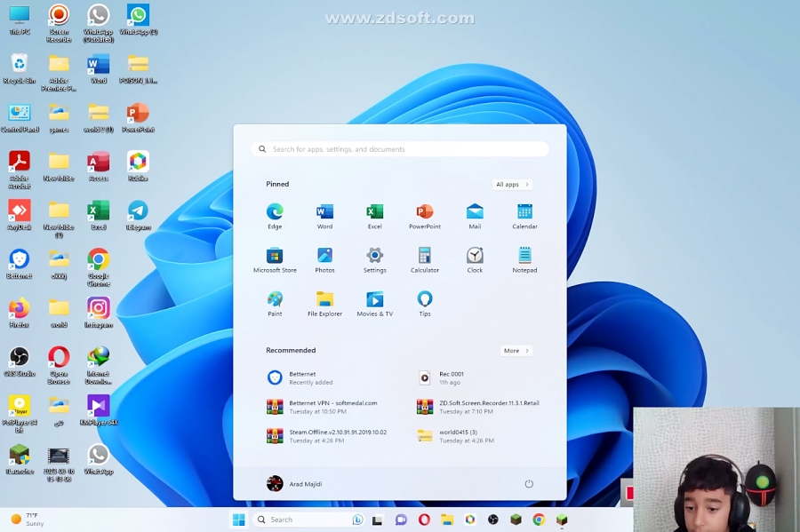Select Adobe Acrobat desktop shortcut

(x=20, y=171)
